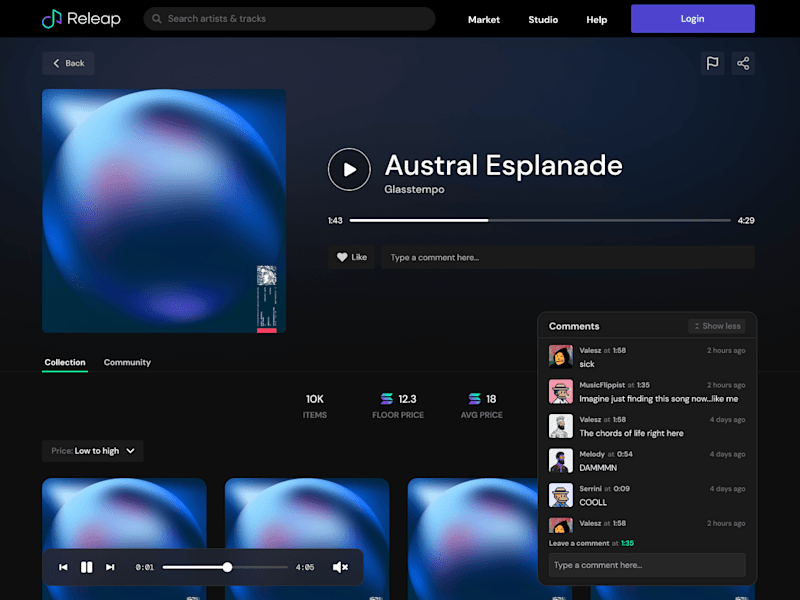Click 'Imagine just finding this song now...like me'
The width and height of the screenshot is (800, 600).
[659, 399]
